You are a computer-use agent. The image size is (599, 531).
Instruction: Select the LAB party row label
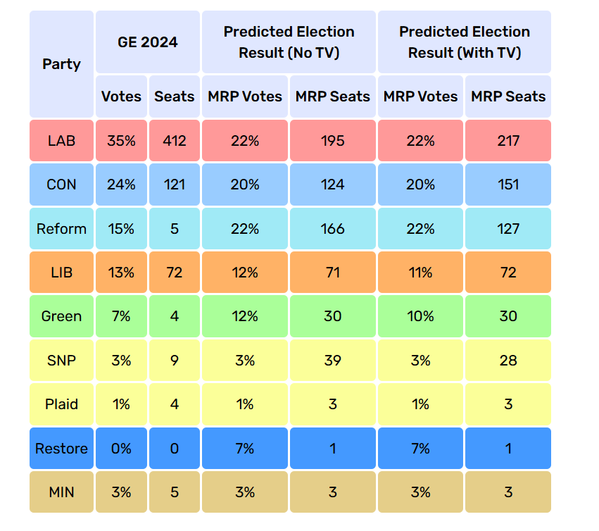[62, 141]
